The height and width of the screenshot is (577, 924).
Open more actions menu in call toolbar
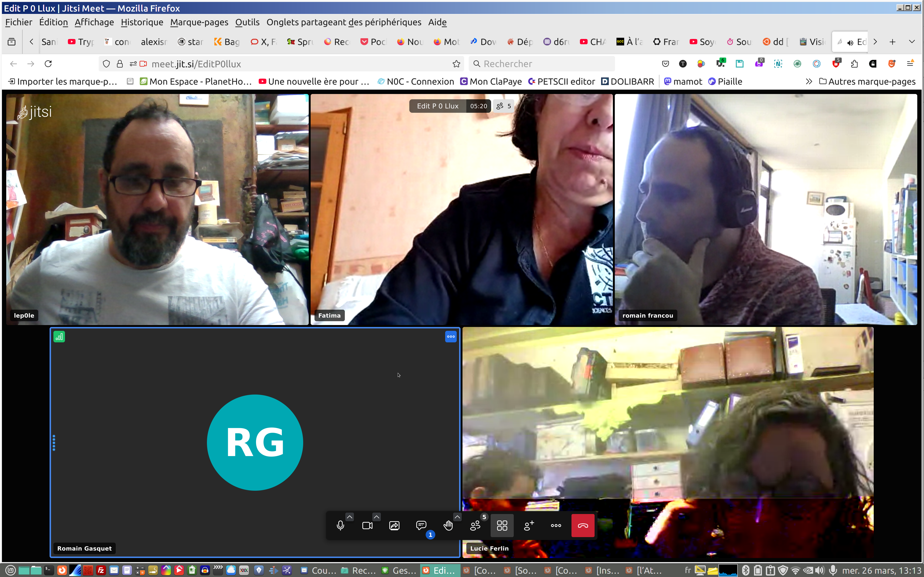(x=556, y=526)
